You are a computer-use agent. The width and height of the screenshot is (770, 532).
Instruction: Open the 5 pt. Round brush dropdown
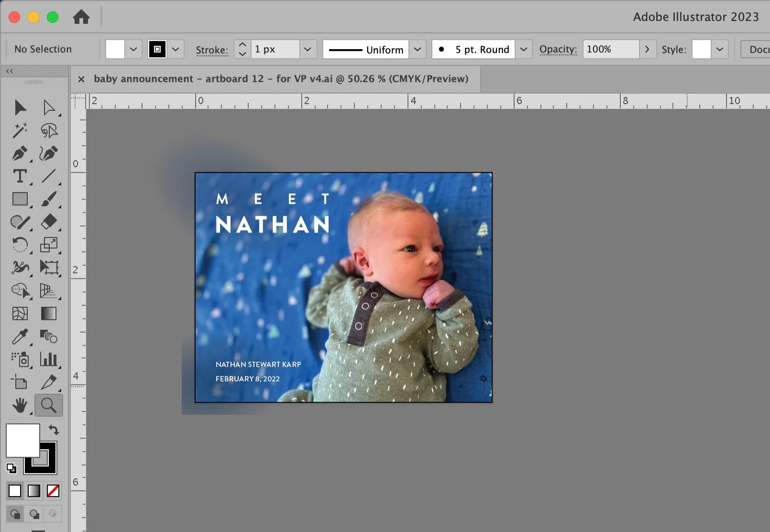(x=524, y=49)
